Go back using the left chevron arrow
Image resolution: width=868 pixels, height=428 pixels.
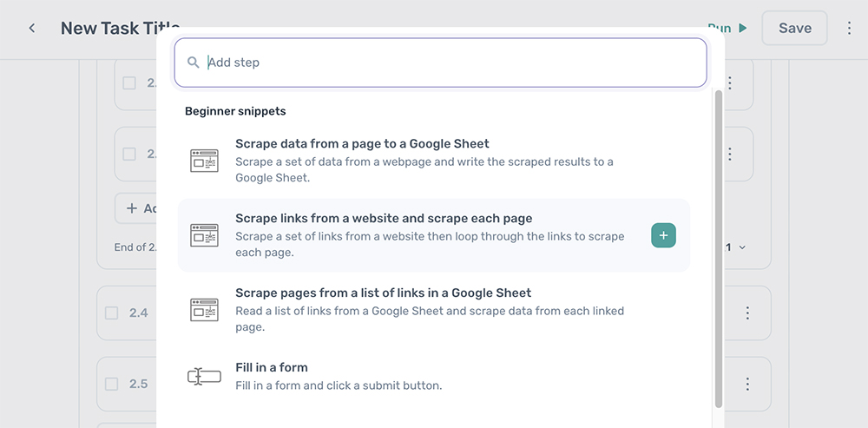(x=32, y=29)
